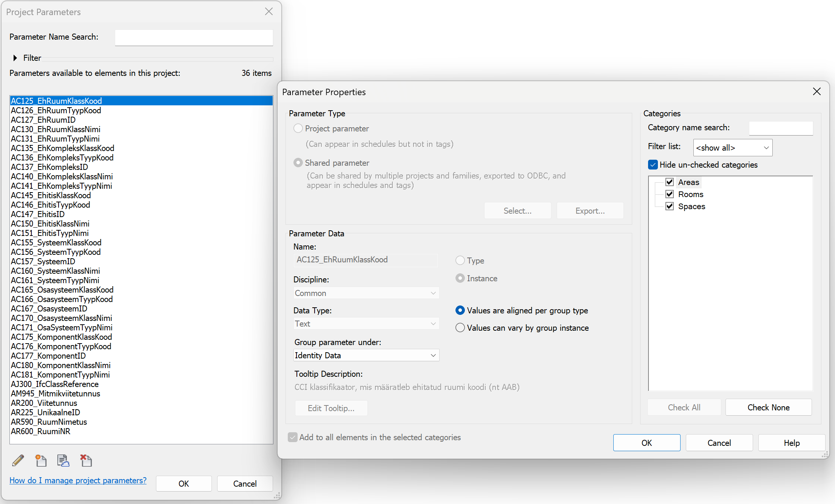Click the Select... button
The image size is (835, 504).
(x=517, y=211)
